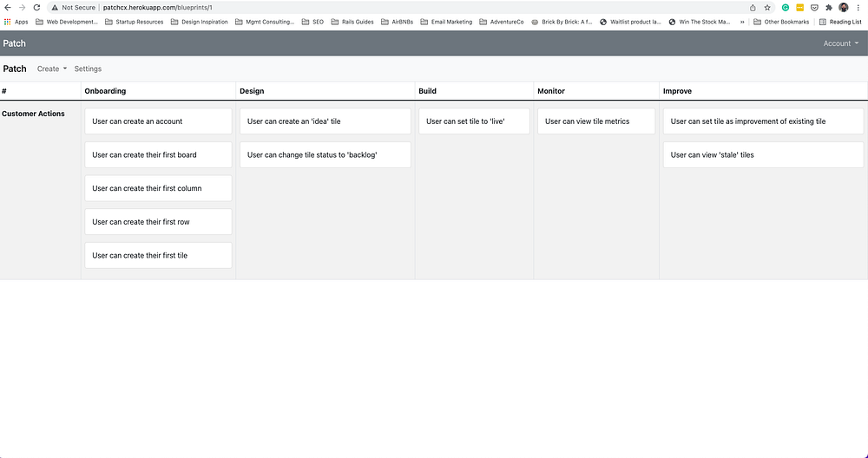This screenshot has height=458, width=868.
Task: Open Startup Resources bookmark folder
Action: pyautogui.click(x=134, y=23)
